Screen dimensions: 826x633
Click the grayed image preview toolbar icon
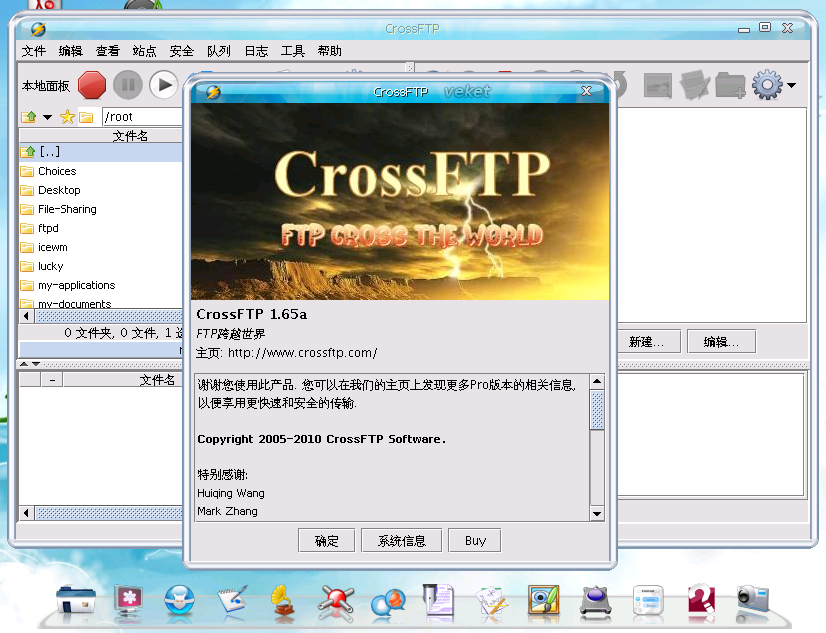point(658,85)
